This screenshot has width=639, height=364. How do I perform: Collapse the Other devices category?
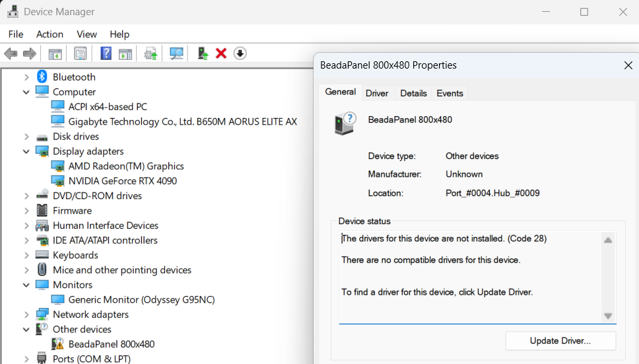[26, 330]
